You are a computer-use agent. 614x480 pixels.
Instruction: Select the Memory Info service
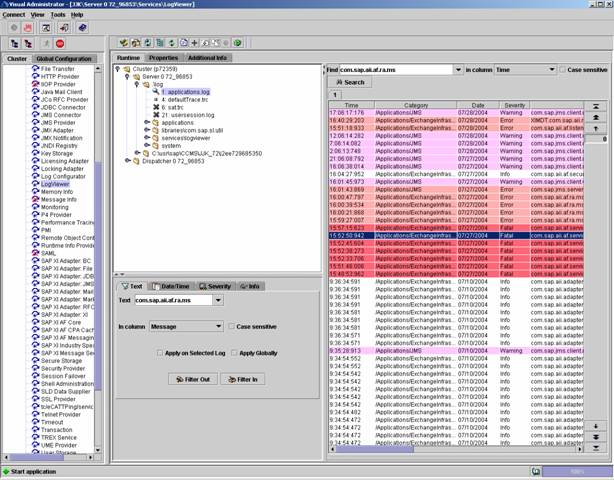click(x=57, y=192)
